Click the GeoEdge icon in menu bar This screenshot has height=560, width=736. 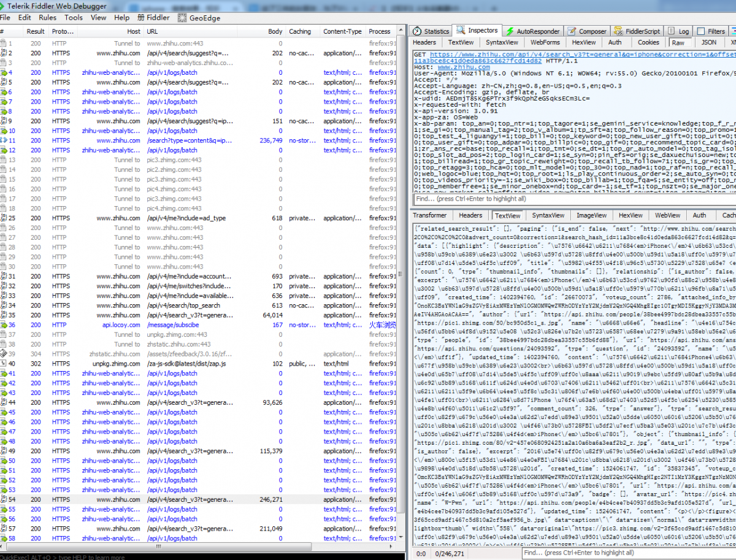[182, 18]
